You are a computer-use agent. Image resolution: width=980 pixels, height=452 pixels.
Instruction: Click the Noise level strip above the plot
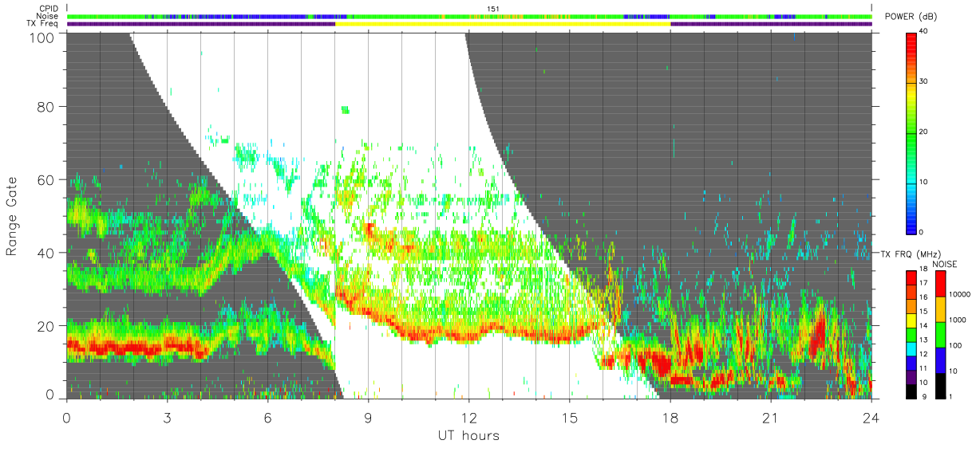[x=469, y=16]
